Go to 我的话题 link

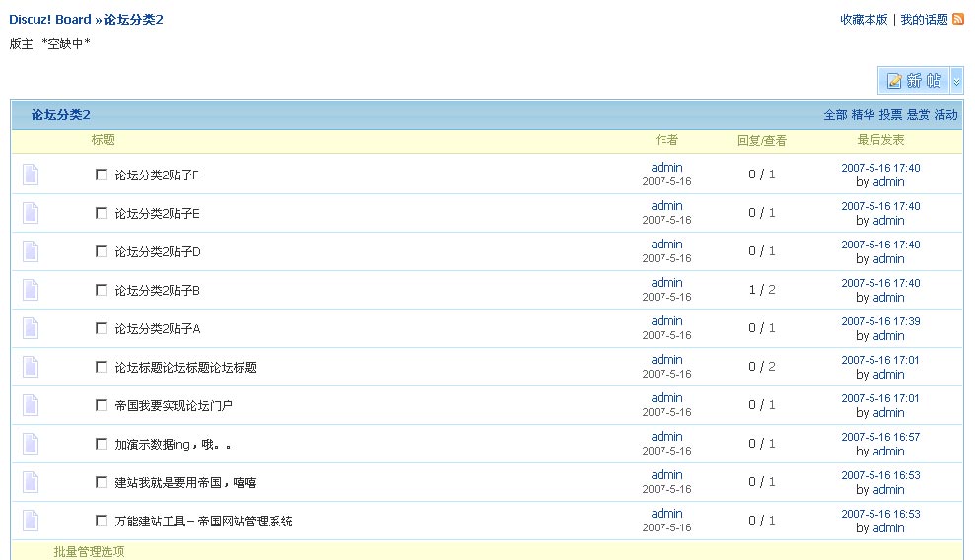[x=924, y=20]
